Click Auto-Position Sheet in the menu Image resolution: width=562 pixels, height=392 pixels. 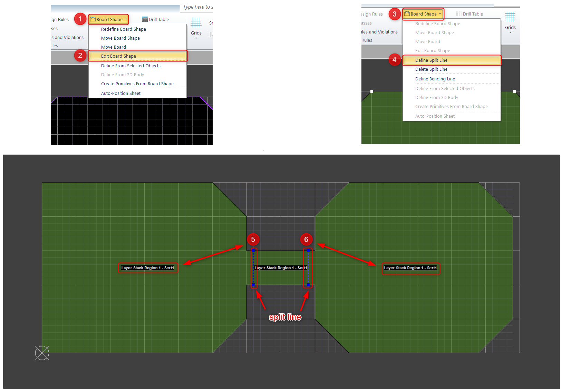click(121, 93)
